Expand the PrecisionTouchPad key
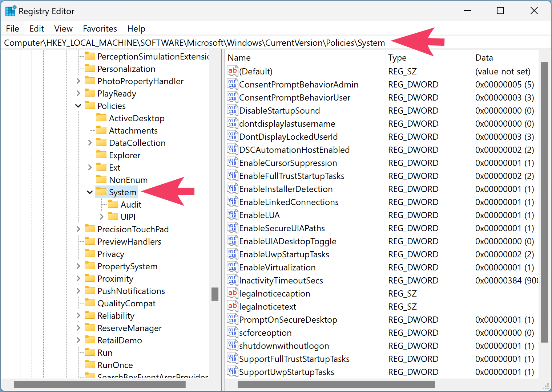The image size is (552, 392). [78, 229]
